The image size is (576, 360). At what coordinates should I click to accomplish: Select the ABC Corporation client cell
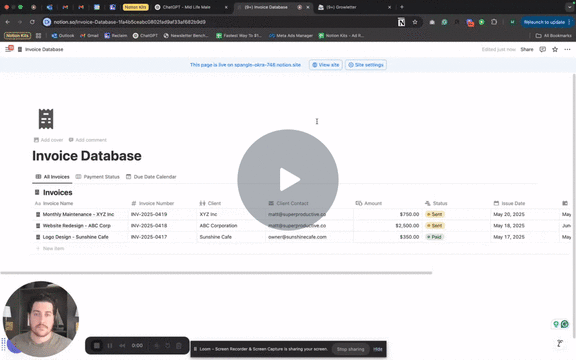click(x=231, y=226)
